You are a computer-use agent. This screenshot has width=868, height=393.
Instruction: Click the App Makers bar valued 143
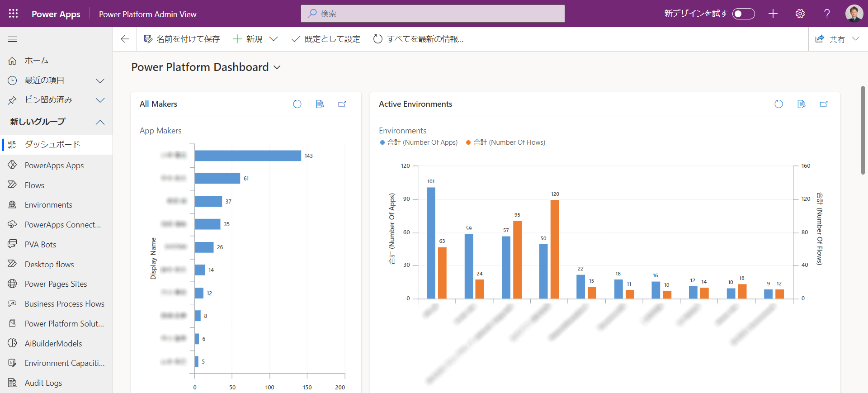pos(248,156)
